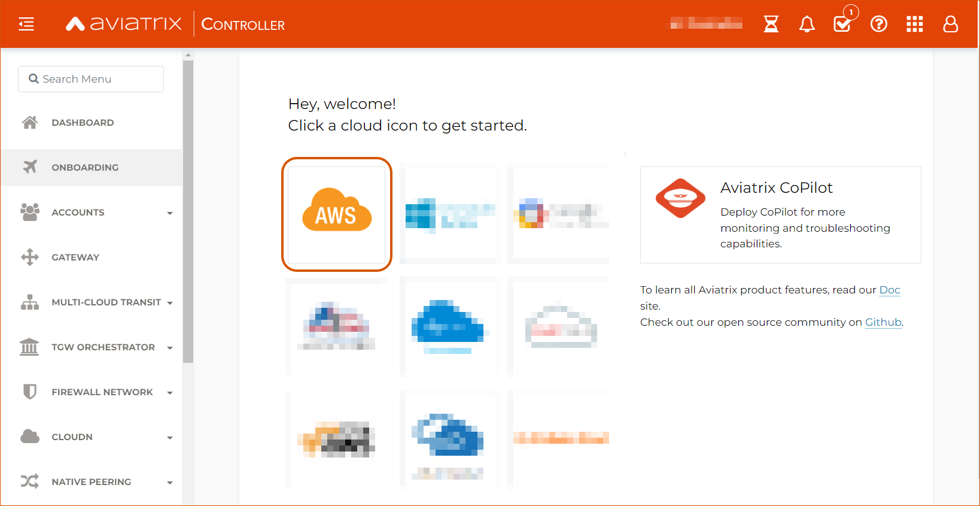980x506 pixels.
Task: Open the Onboarding menu item
Action: pyautogui.click(x=92, y=167)
